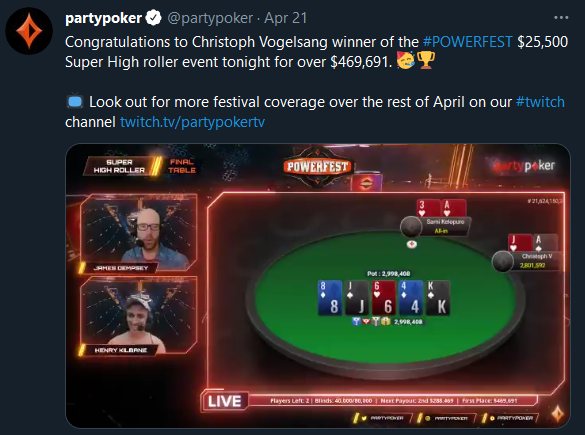Viewport: 585px width, 435px height.
Task: Visit the twitch.tv/partypokertv link
Action: click(192, 122)
